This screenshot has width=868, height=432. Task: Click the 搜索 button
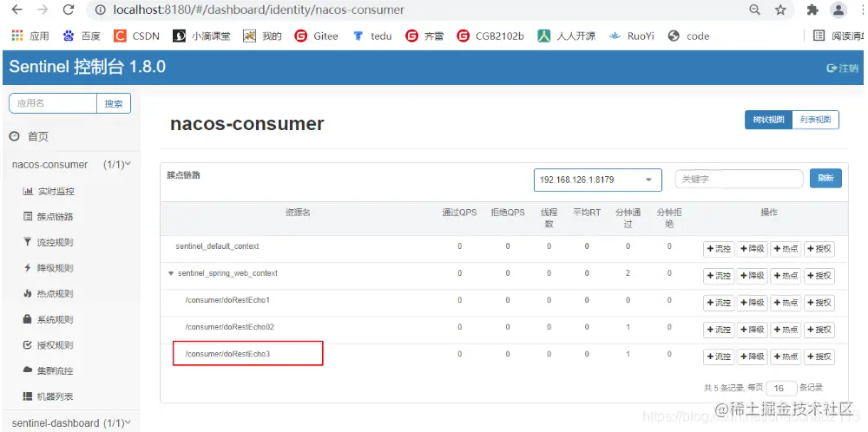[x=114, y=103]
